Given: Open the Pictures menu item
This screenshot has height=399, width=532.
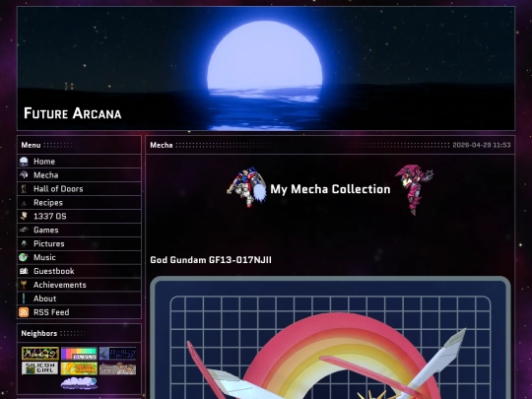Looking at the screenshot, I should 79,243.
